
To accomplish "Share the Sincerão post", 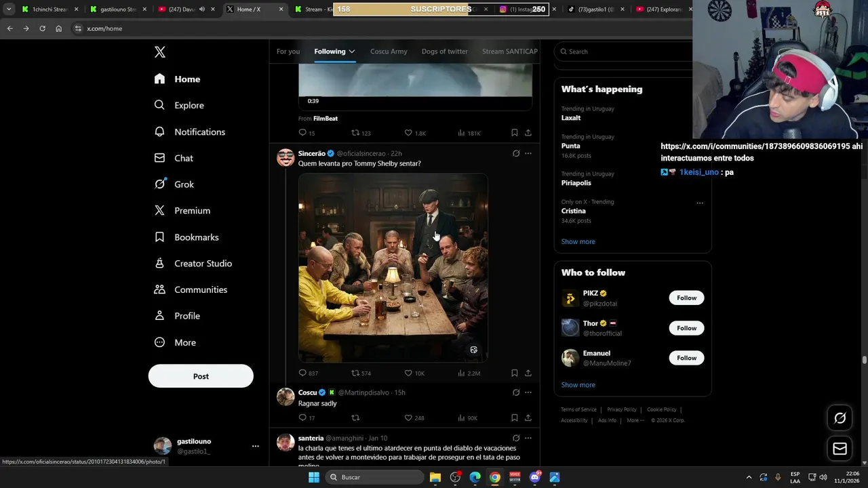I will pos(528,373).
